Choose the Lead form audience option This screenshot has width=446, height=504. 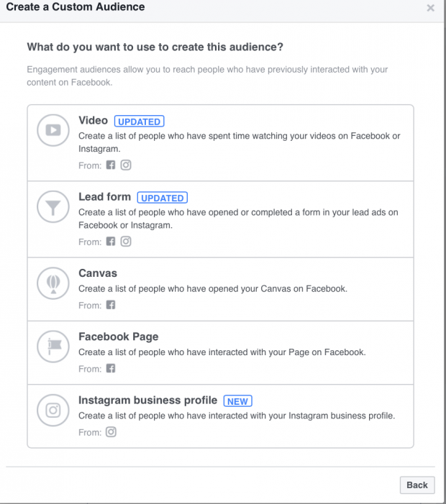(x=104, y=197)
